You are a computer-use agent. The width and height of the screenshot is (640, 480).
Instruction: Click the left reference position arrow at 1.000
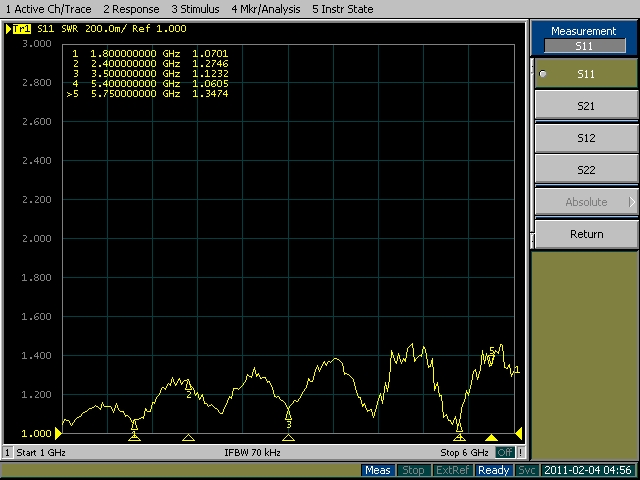click(58, 433)
